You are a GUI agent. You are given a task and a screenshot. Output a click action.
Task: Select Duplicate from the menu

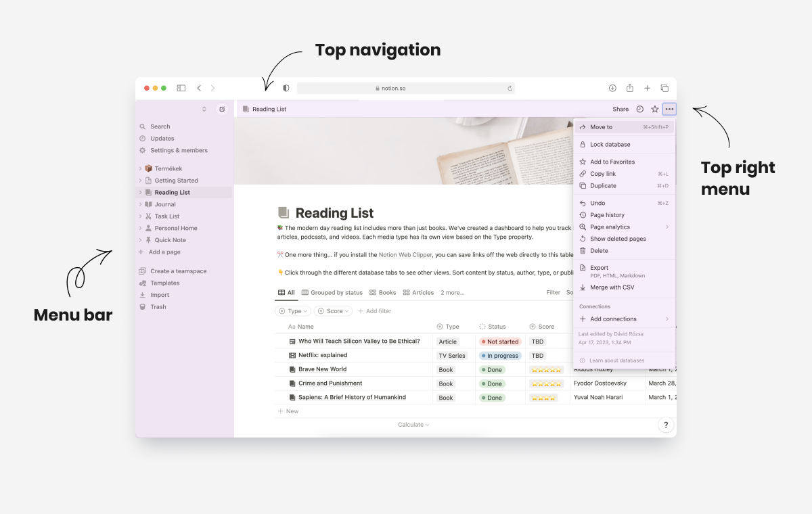[624, 185]
